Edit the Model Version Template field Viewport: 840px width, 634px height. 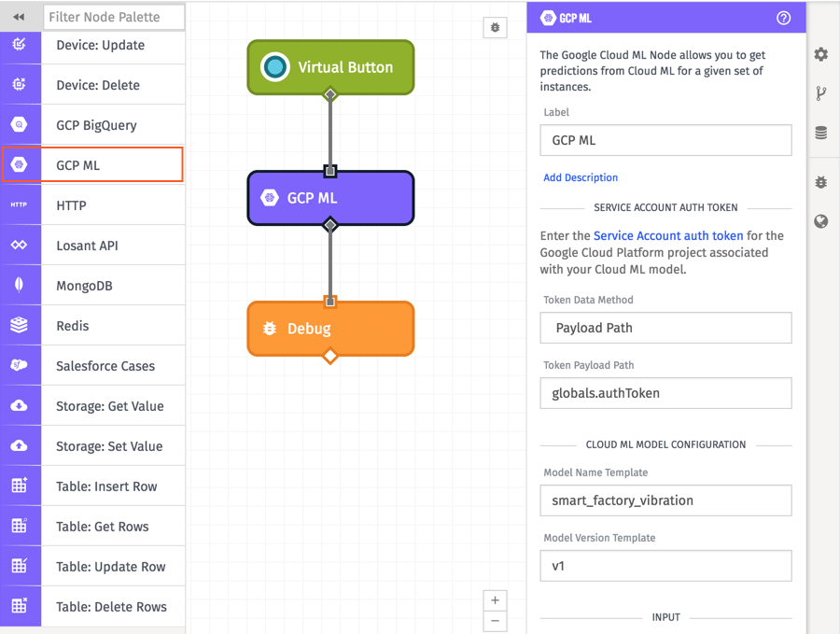pos(665,566)
